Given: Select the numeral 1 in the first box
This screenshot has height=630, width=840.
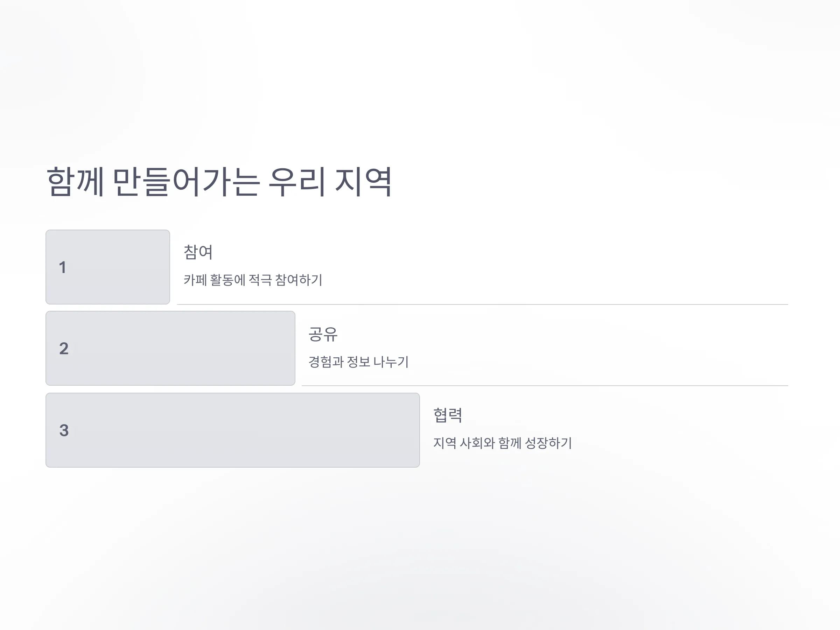Looking at the screenshot, I should click(x=63, y=267).
